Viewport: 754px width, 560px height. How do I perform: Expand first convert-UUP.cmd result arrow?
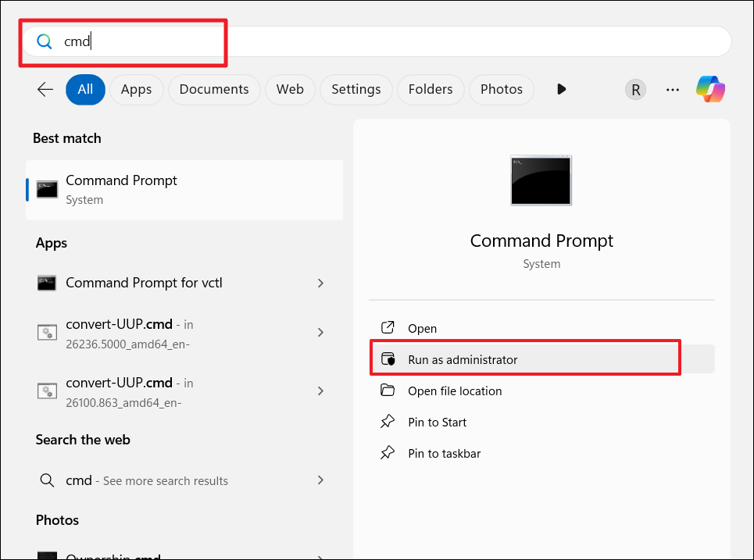point(320,333)
